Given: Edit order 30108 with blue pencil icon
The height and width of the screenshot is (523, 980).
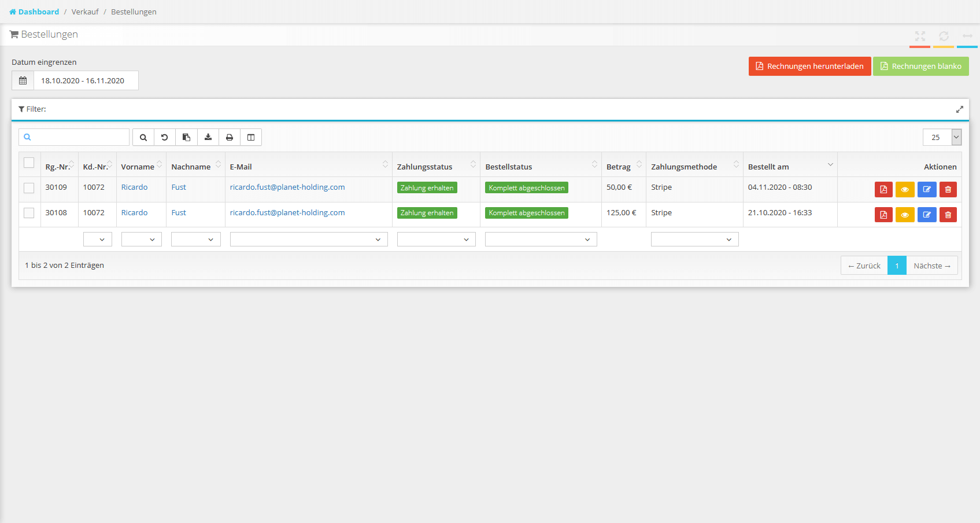Looking at the screenshot, I should coord(926,215).
